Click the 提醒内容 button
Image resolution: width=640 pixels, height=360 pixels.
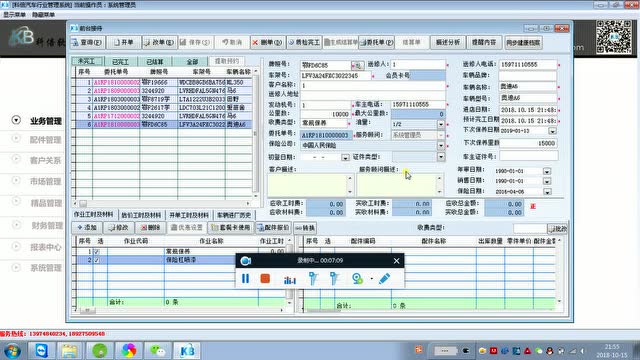coord(484,42)
